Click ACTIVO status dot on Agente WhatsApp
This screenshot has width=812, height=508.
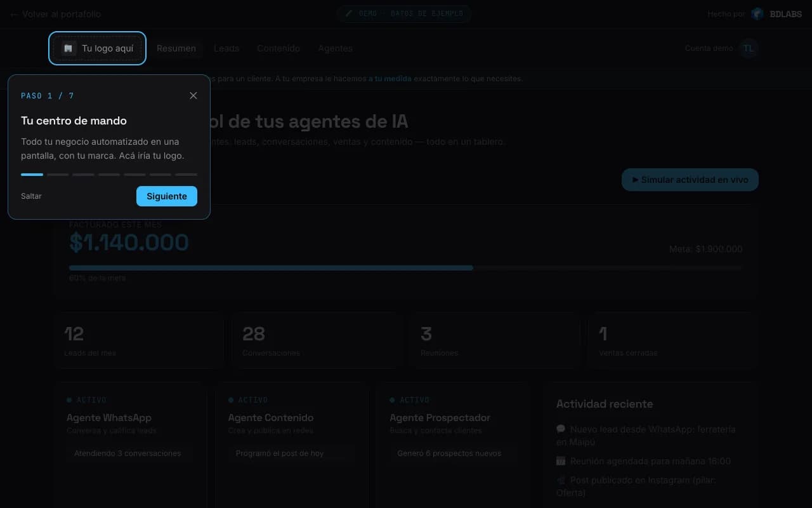point(69,400)
